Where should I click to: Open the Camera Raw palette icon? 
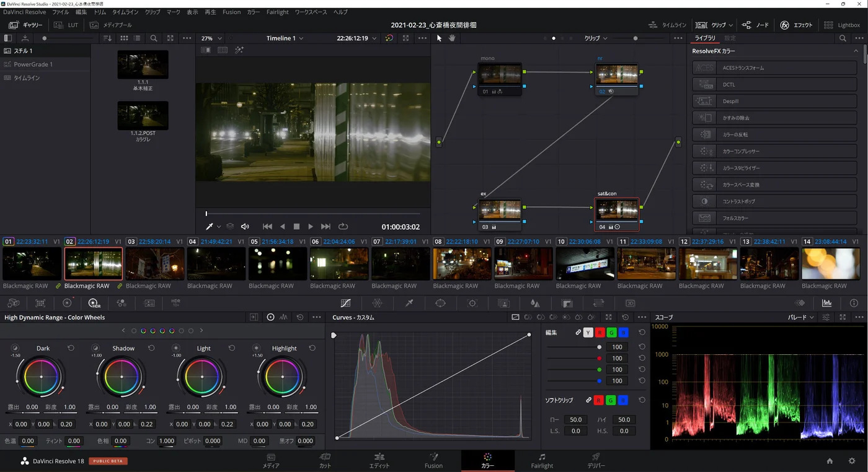(x=13, y=303)
